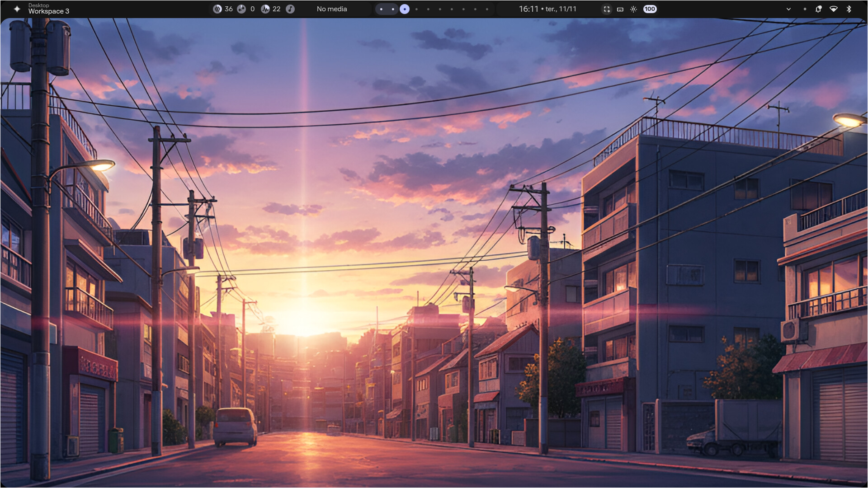Click the music note media icon
Image resolution: width=868 pixels, height=488 pixels.
coord(290,9)
